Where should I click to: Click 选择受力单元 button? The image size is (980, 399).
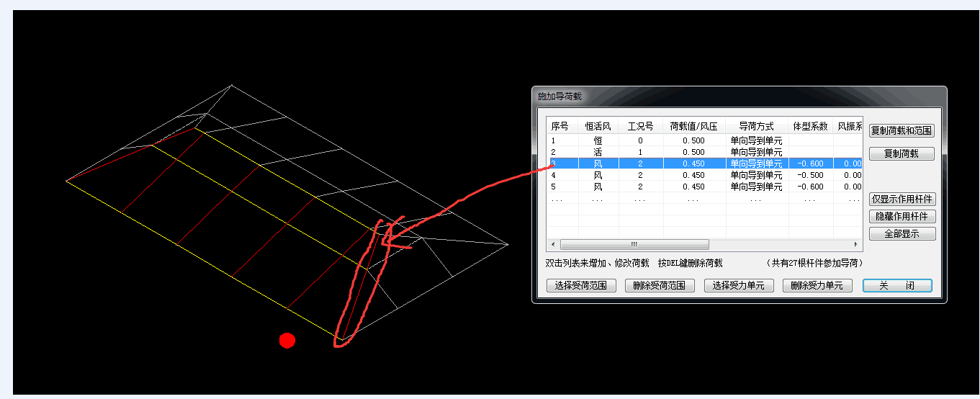738,285
